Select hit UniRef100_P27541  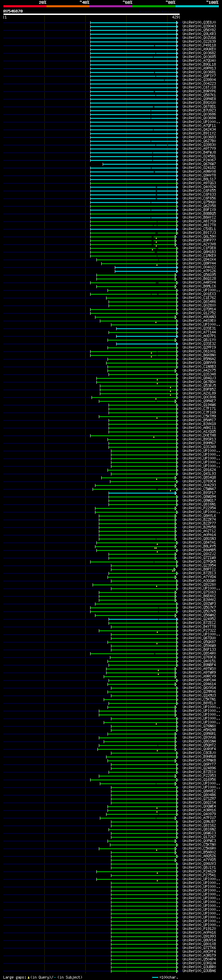(x=199, y=875)
